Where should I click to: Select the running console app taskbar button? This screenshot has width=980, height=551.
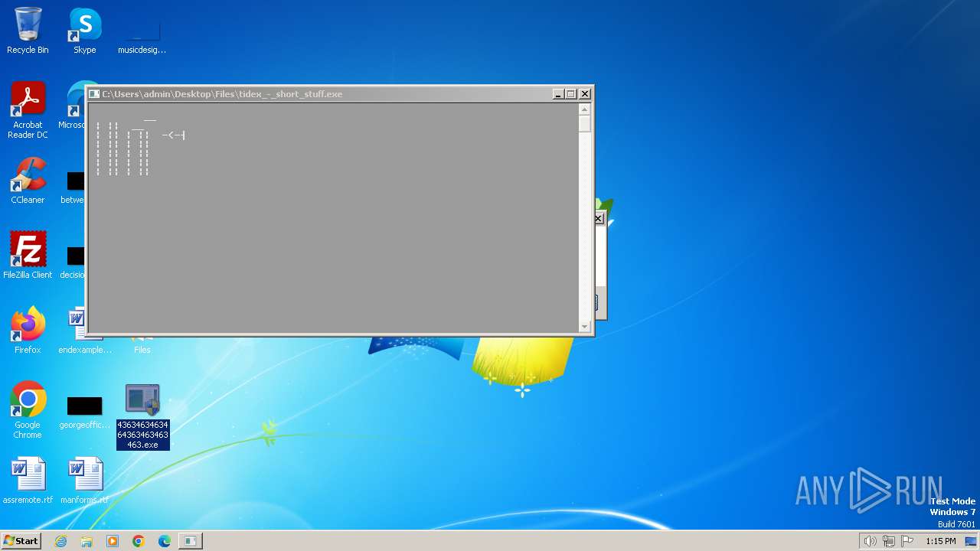(190, 541)
